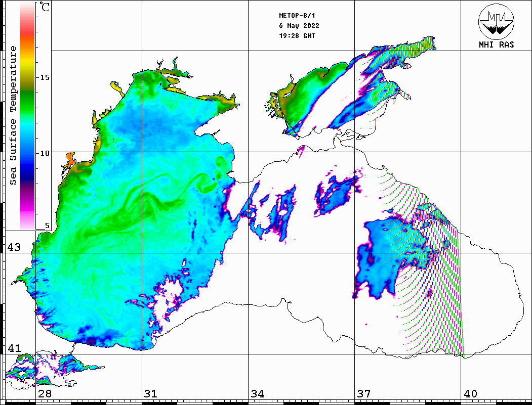Click the MHI RAS logo emblem
Viewport: 532px width, 405px height.
pyautogui.click(x=497, y=21)
